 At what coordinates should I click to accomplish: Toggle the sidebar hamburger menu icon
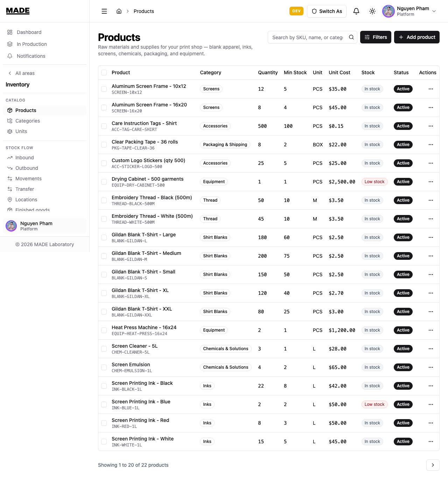[x=104, y=11]
